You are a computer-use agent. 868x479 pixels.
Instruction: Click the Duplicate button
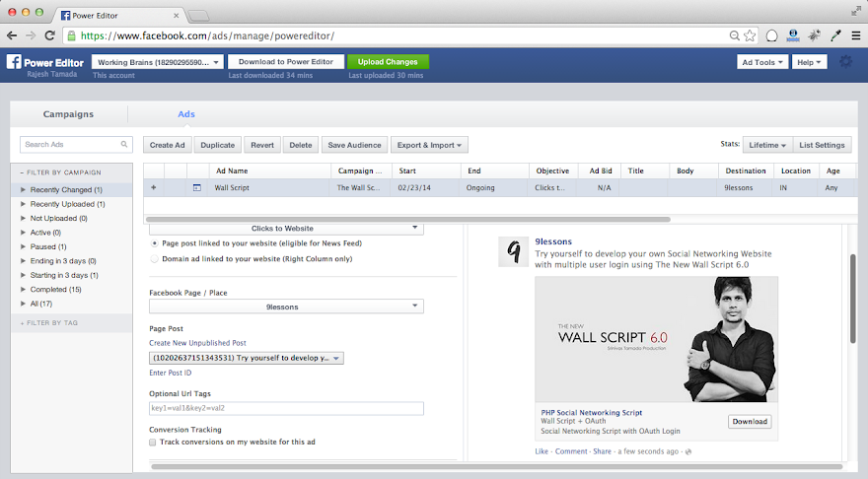(218, 145)
